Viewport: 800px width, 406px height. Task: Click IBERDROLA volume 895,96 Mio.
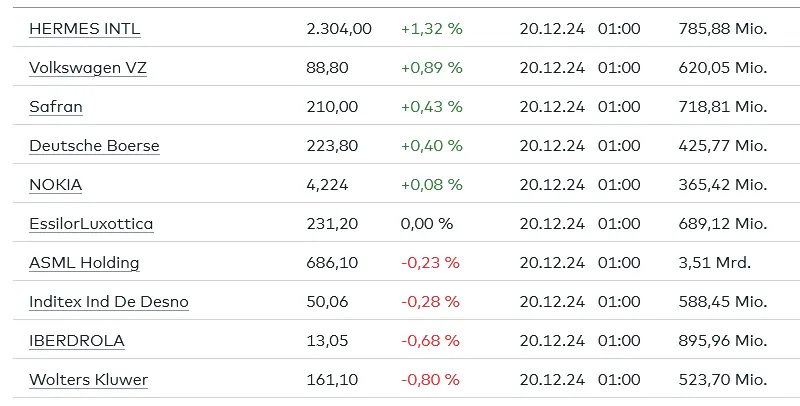coord(722,341)
